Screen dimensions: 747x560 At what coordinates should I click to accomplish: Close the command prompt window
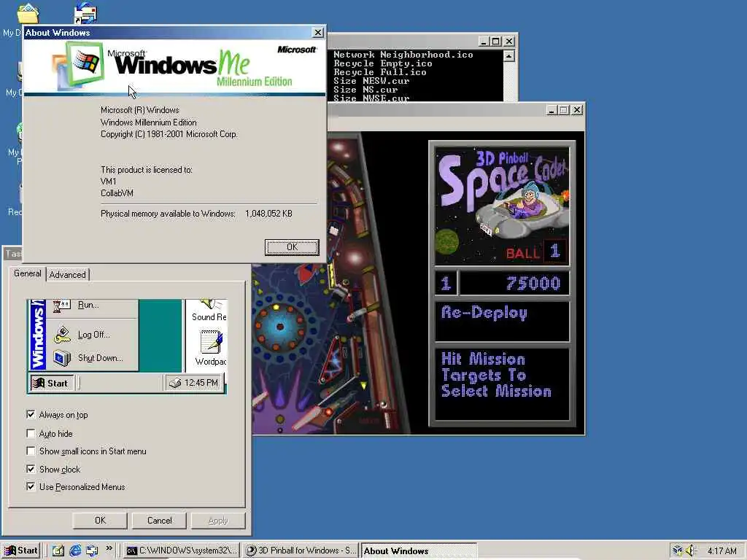509,42
